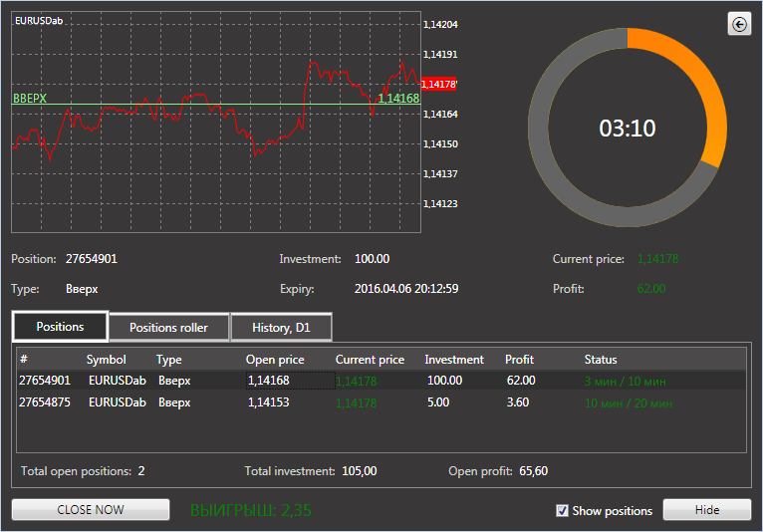The image size is (763, 532).
Task: Click the EURUSDab chart title
Action: pos(39,21)
